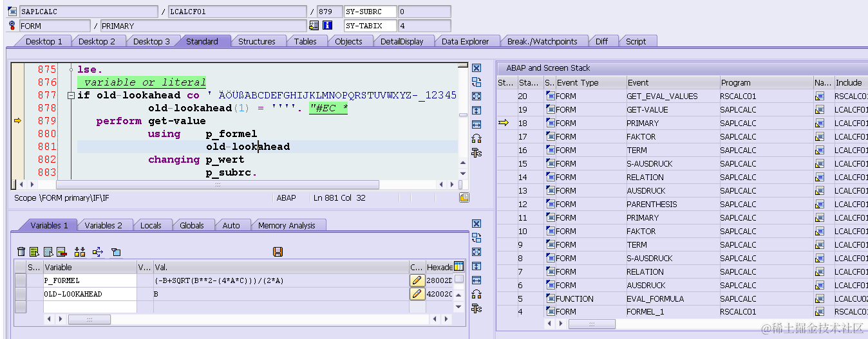The width and height of the screenshot is (868, 339).
Task: Expand variables tool to full screen
Action: click(x=476, y=252)
